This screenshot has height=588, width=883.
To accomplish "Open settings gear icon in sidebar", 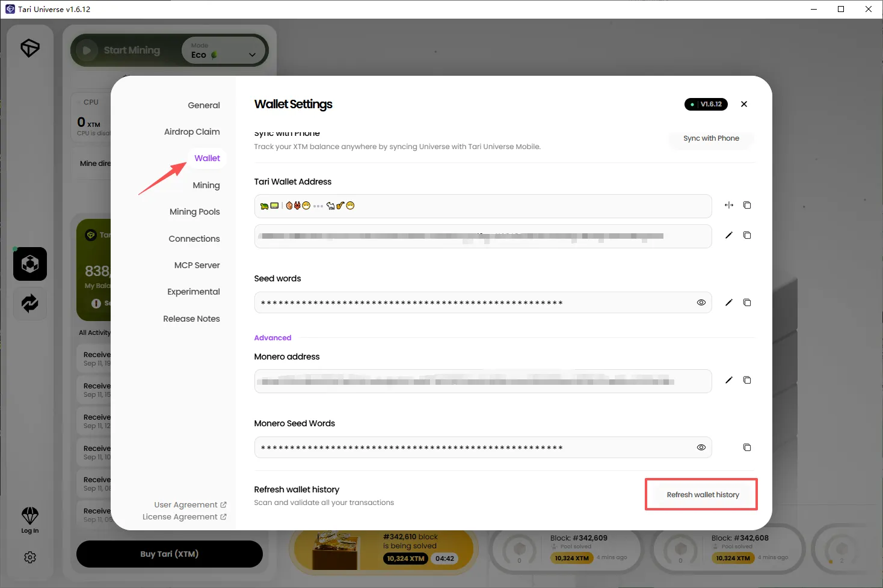I will pos(30,557).
